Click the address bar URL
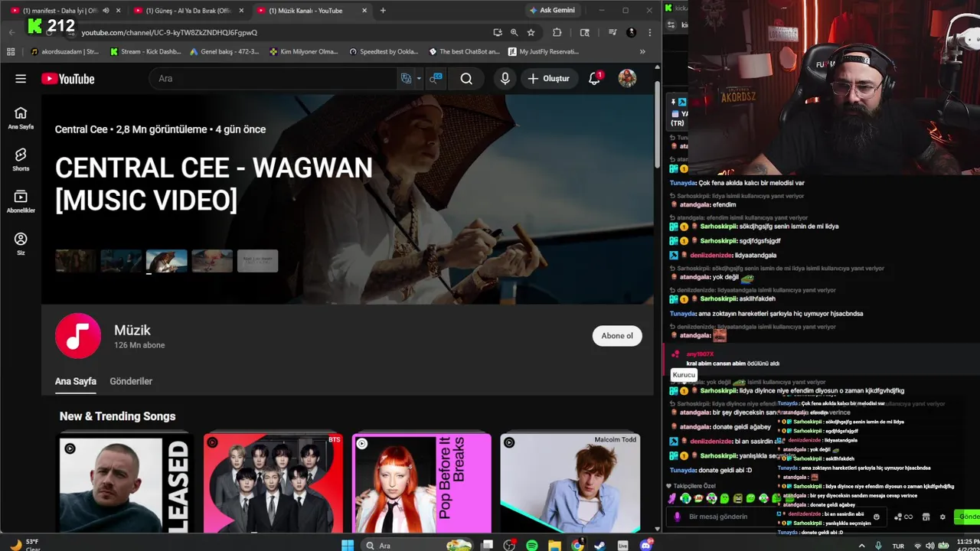Image resolution: width=980 pixels, height=551 pixels. (169, 32)
